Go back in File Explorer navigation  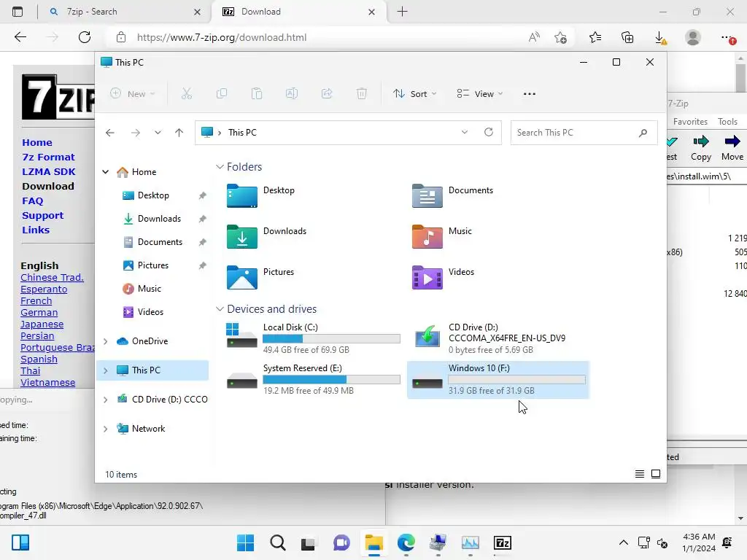pos(109,133)
